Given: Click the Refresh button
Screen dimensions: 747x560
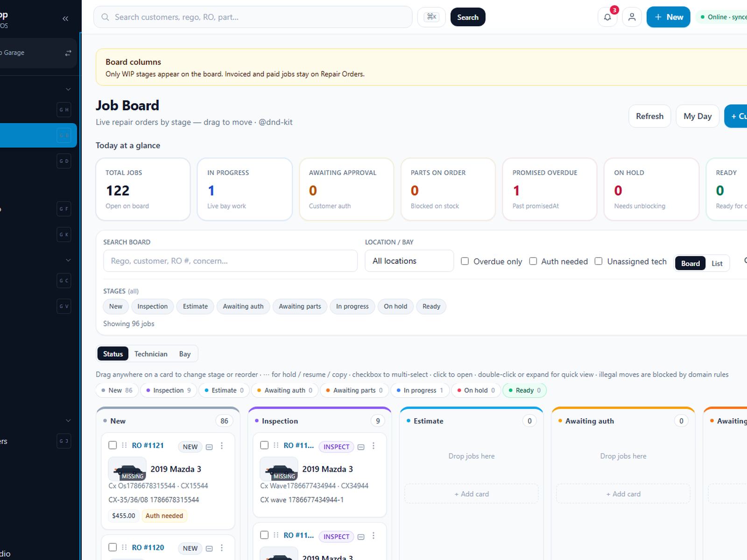Looking at the screenshot, I should (649, 116).
